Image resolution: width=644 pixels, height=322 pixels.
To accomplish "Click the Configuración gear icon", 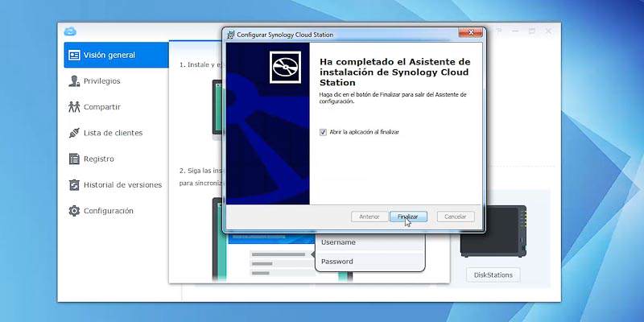I will pos(74,211).
